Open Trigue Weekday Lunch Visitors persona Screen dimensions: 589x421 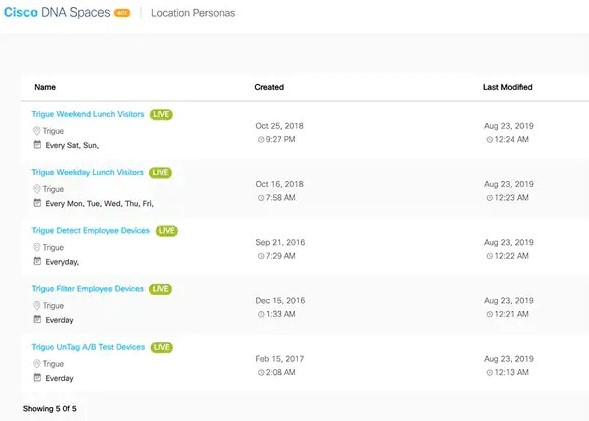88,172
